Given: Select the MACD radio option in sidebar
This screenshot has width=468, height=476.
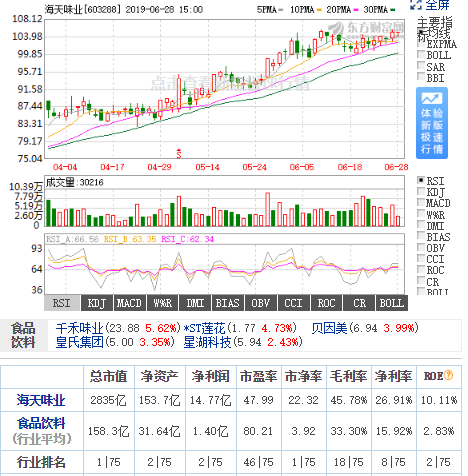Looking at the screenshot, I should [x=421, y=203].
